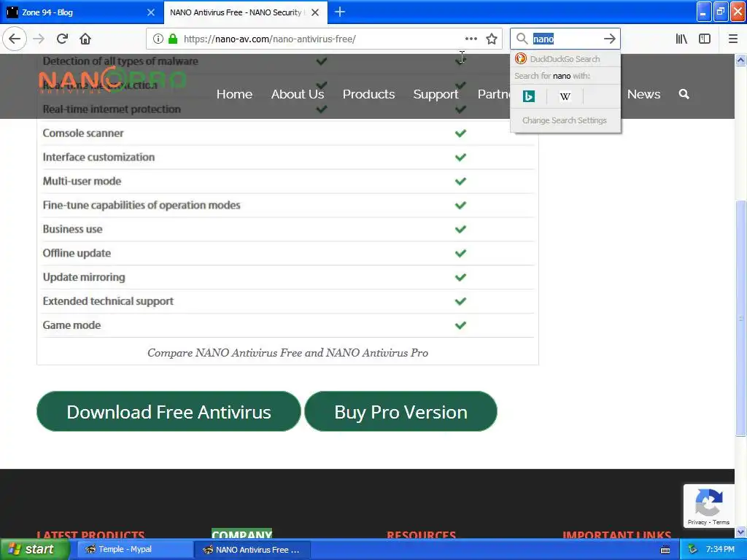Click the Terms link under reCAPTCHA
This screenshot has height=560, width=747.
pos(721,522)
